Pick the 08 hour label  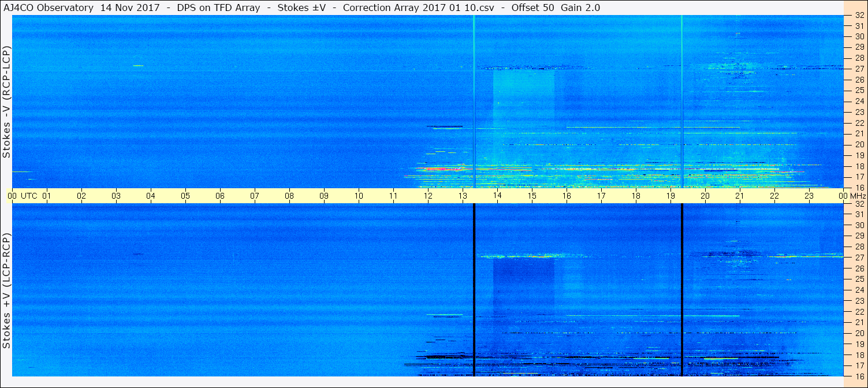(289, 196)
